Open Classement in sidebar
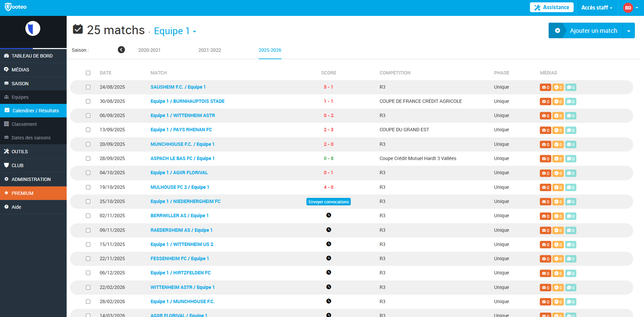Image resolution: width=644 pixels, height=317 pixels. pyautogui.click(x=33, y=124)
